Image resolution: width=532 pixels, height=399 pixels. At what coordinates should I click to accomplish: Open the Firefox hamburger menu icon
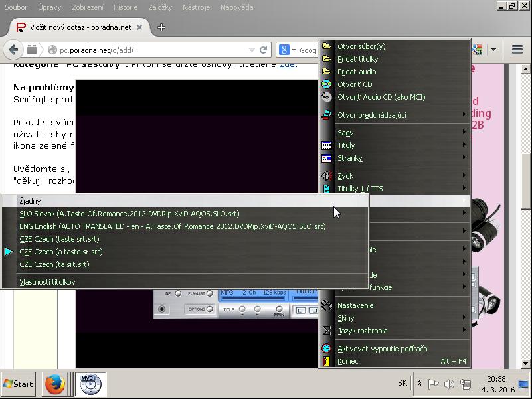[x=517, y=50]
